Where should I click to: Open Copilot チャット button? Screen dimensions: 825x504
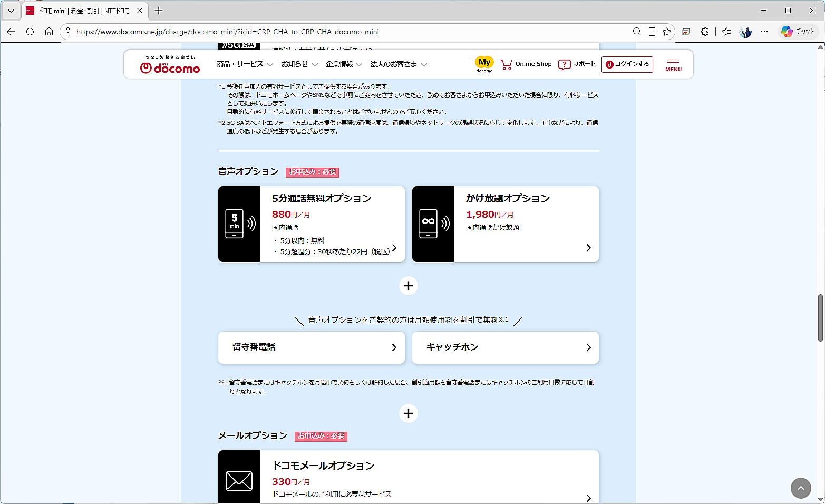[x=798, y=32]
